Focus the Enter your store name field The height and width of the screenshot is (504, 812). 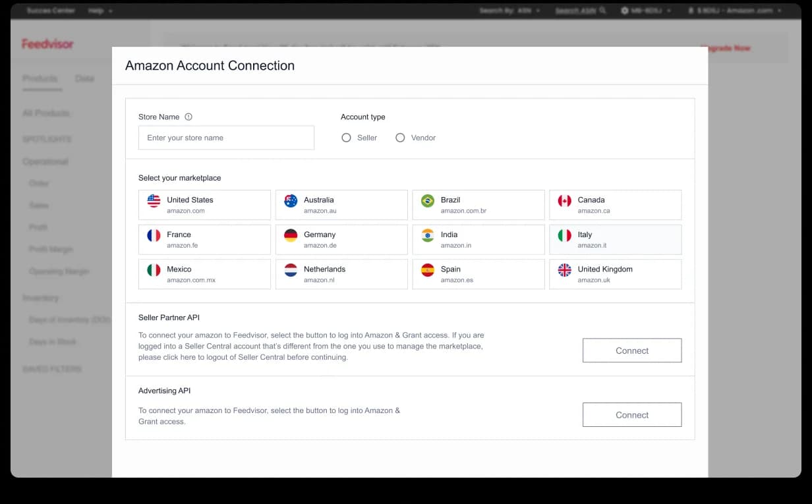226,138
